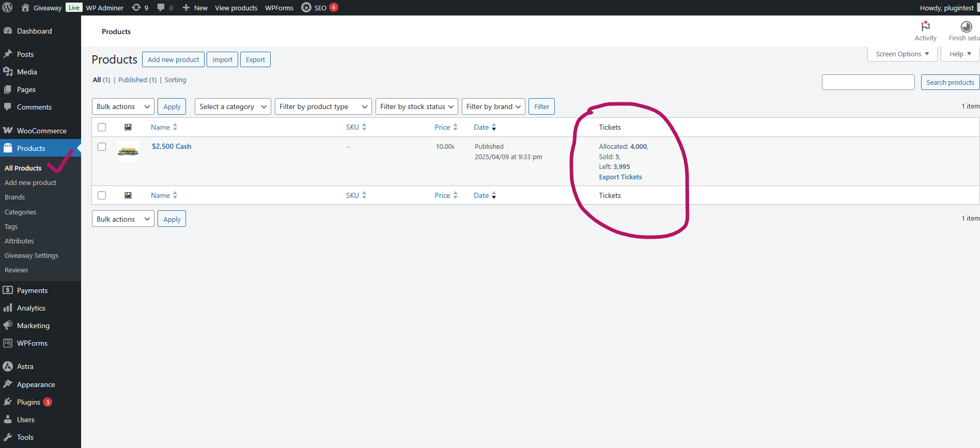Open the bottom Bulk actions dropdown
Image resolution: width=980 pixels, height=448 pixels.
pos(123,219)
